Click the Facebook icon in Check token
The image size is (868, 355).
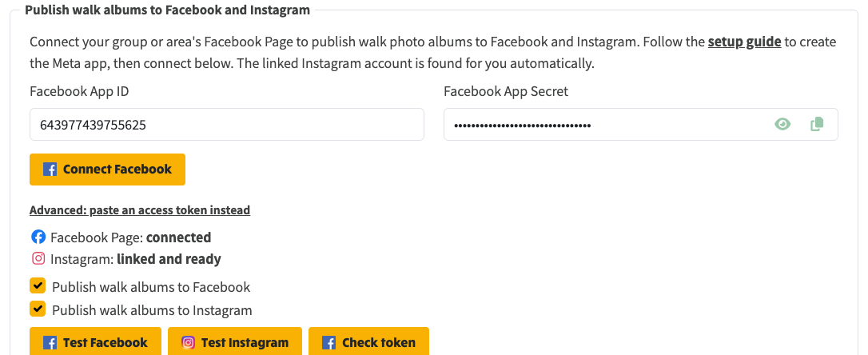point(328,343)
